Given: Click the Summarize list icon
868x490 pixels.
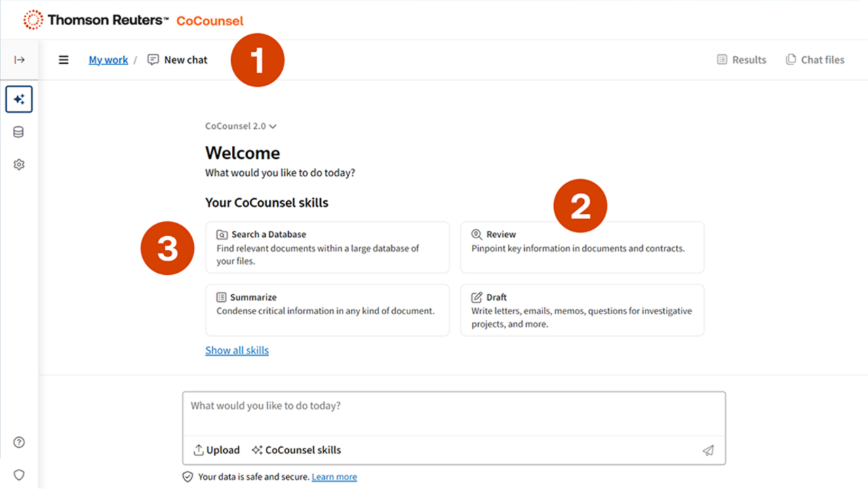Looking at the screenshot, I should [x=221, y=297].
